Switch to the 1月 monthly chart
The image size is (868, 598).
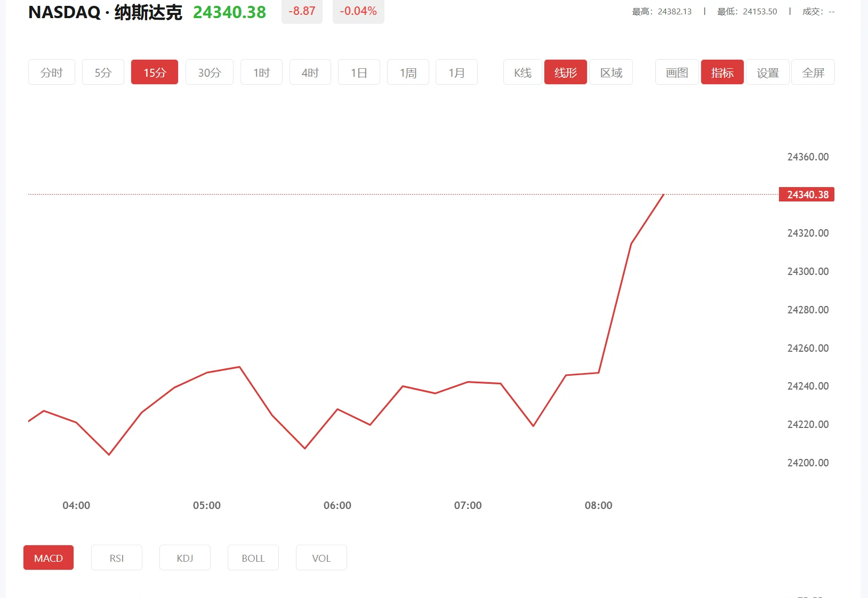pos(456,72)
